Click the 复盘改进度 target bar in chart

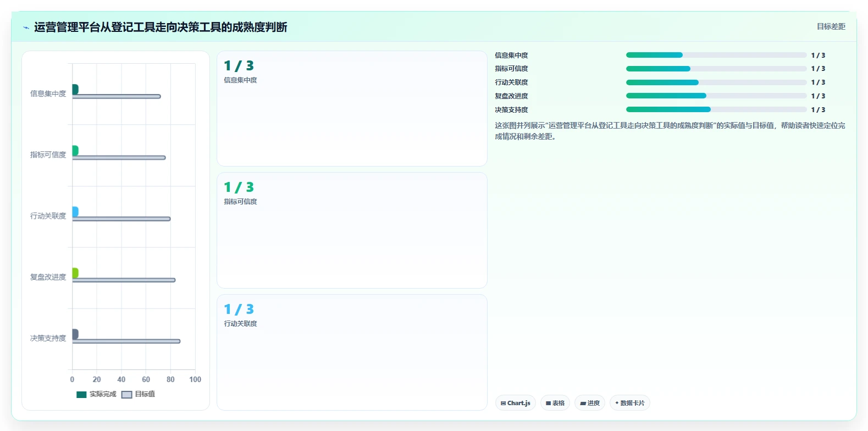click(124, 280)
